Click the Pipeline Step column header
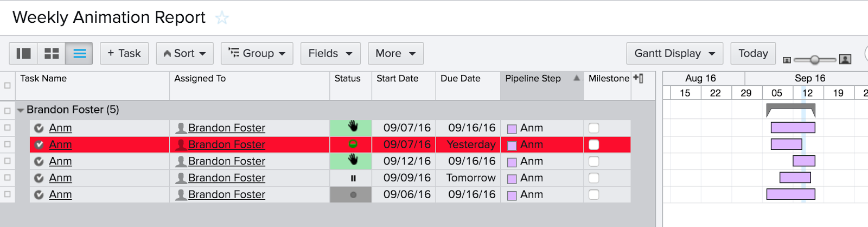 (x=533, y=79)
